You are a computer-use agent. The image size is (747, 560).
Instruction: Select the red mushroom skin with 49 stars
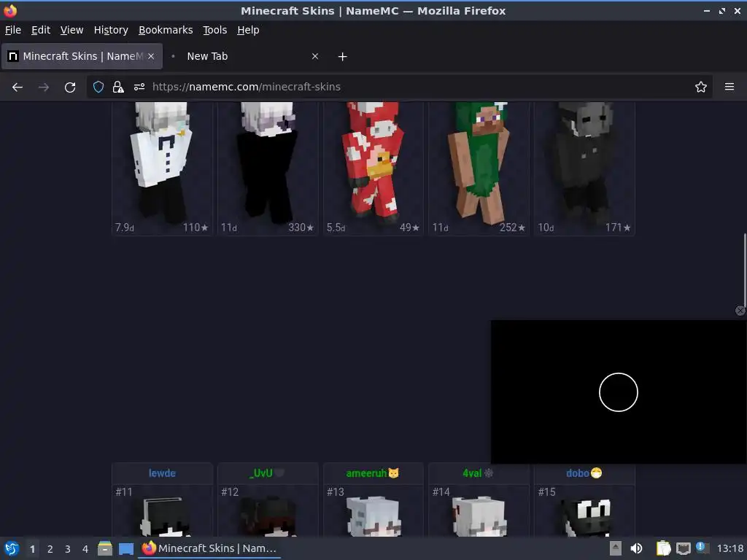[x=373, y=168]
